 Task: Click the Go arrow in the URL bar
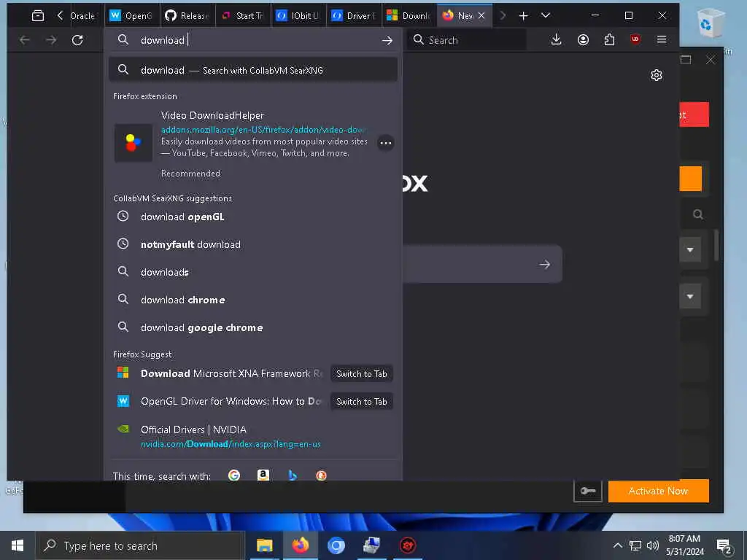point(387,41)
